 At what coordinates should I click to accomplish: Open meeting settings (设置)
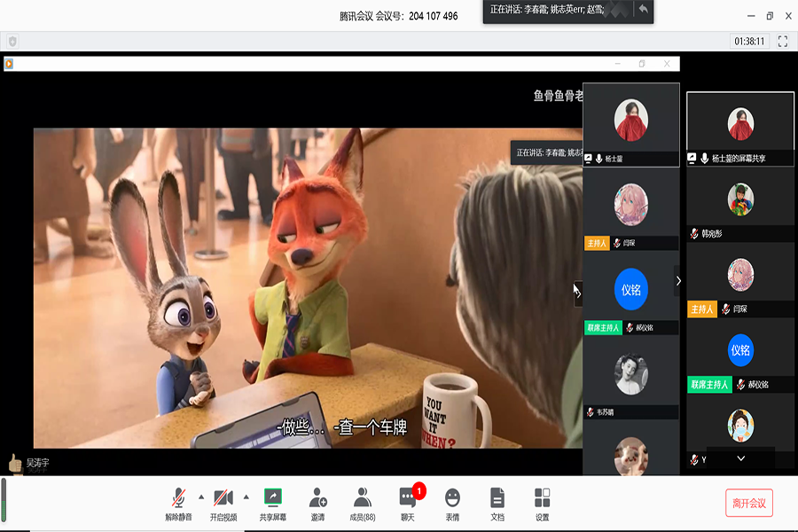542,504
